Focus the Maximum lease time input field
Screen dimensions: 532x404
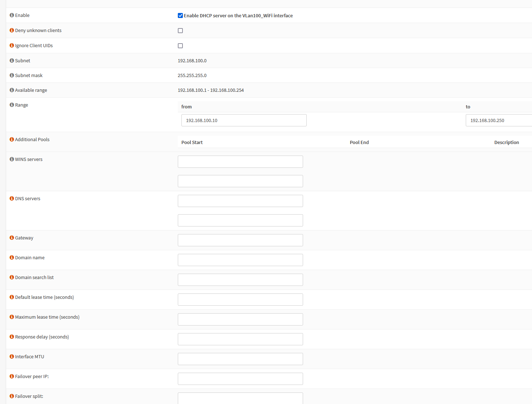[240, 319]
